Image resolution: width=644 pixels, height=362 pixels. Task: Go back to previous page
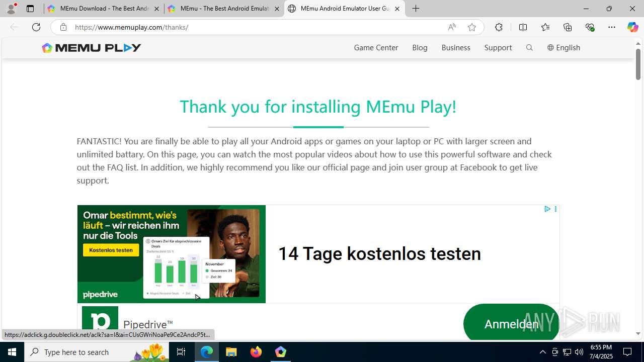[x=14, y=27]
